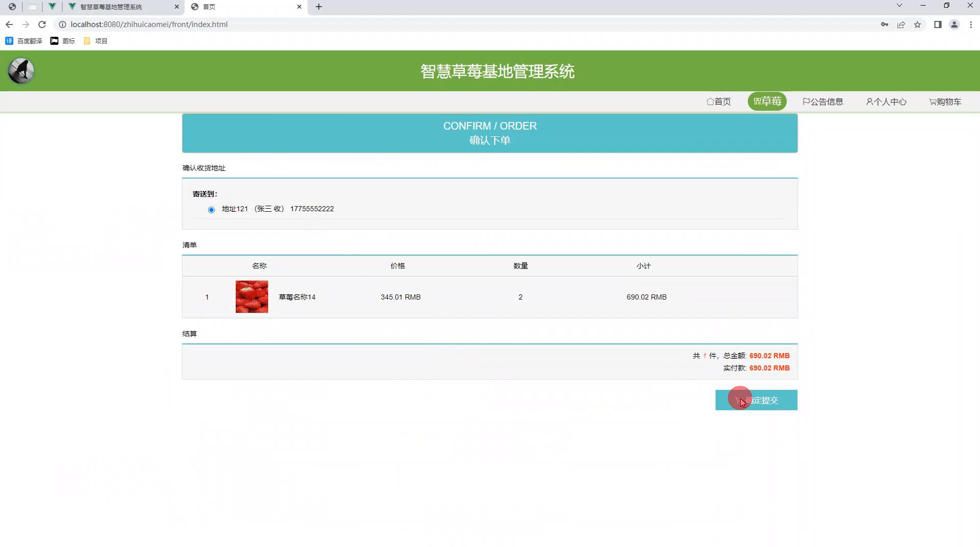Open 个人中心 menu item
This screenshot has height=547, width=980.
(x=886, y=102)
